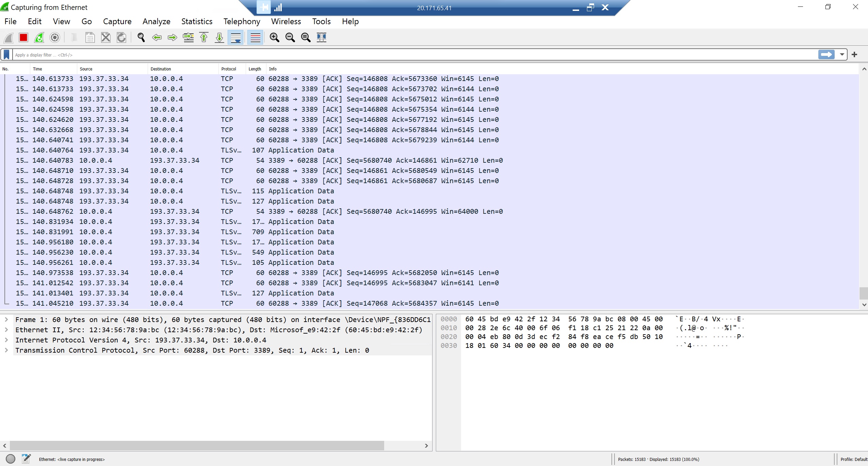Click the reload capture file icon

click(121, 37)
